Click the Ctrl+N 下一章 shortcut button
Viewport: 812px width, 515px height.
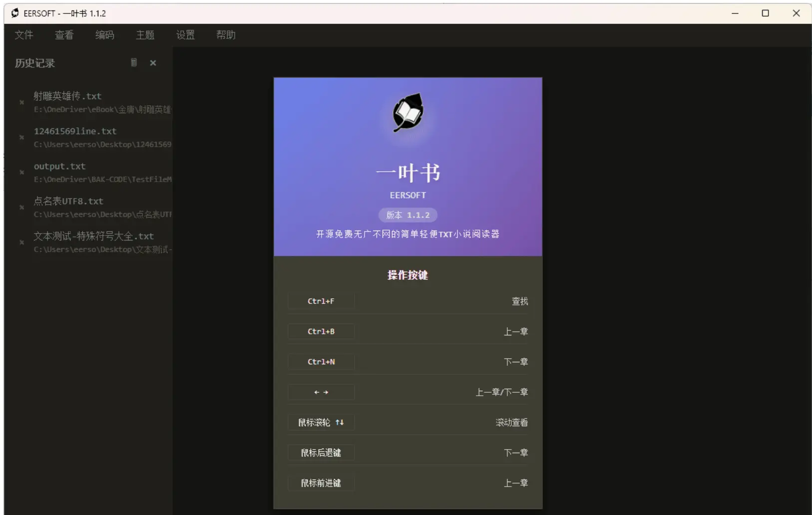click(321, 362)
